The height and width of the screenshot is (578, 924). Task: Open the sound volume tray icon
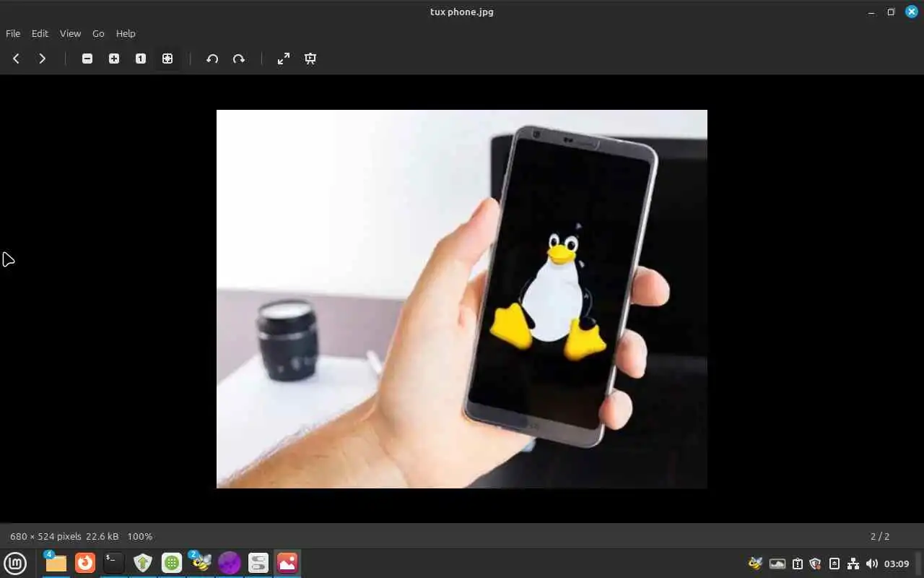[871, 564]
